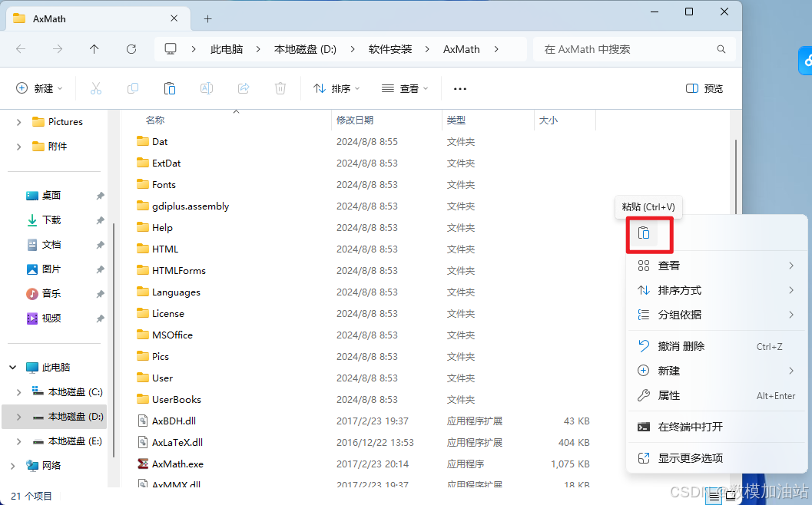The image size is (812, 505).
Task: Expand 本地磁盘 (E:) in sidebar
Action: pyautogui.click(x=18, y=441)
